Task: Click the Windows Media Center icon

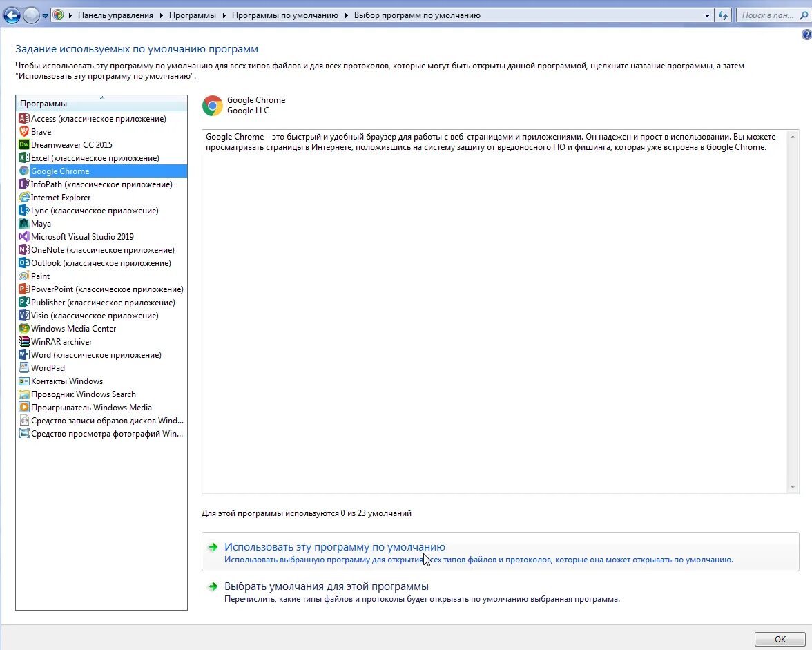Action: [23, 328]
